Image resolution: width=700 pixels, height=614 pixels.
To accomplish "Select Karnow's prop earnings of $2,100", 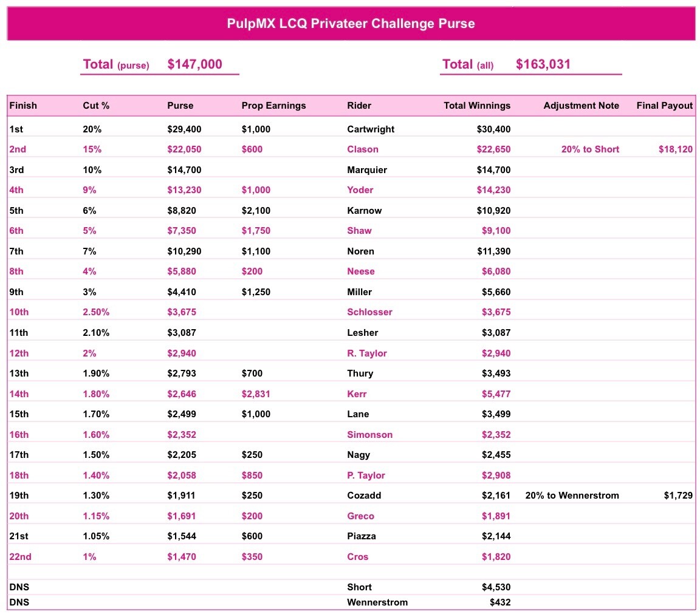I will tap(256, 211).
